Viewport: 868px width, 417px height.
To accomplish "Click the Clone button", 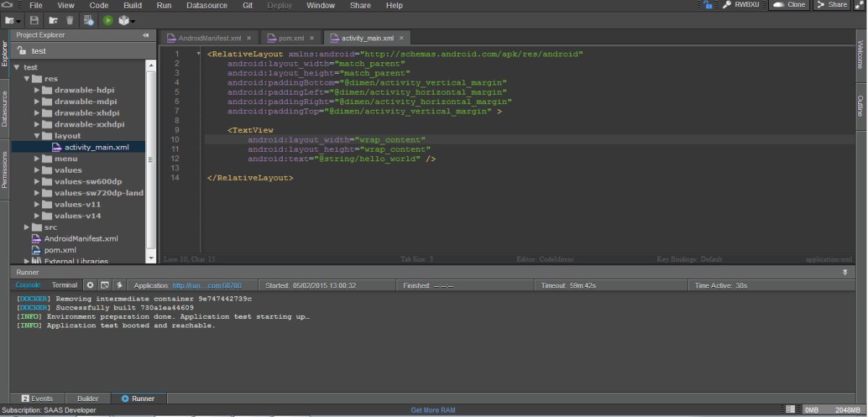I will tap(789, 5).
